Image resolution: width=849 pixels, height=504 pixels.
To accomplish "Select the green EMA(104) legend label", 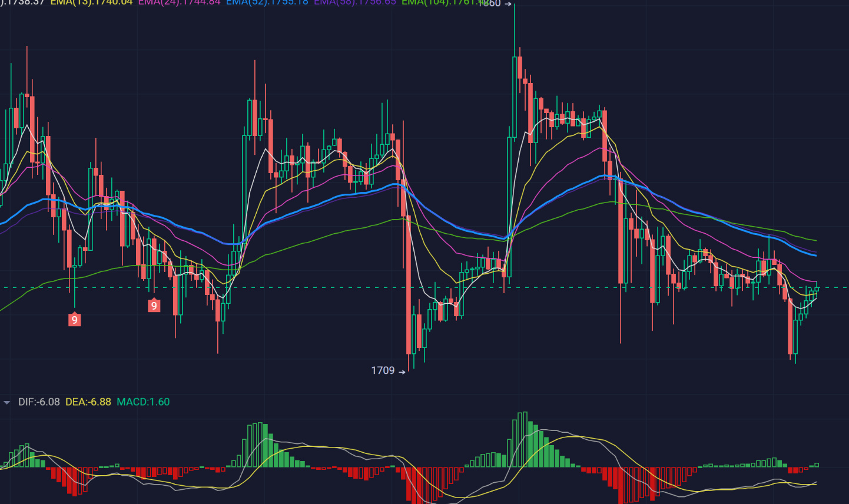I will 445,2.
